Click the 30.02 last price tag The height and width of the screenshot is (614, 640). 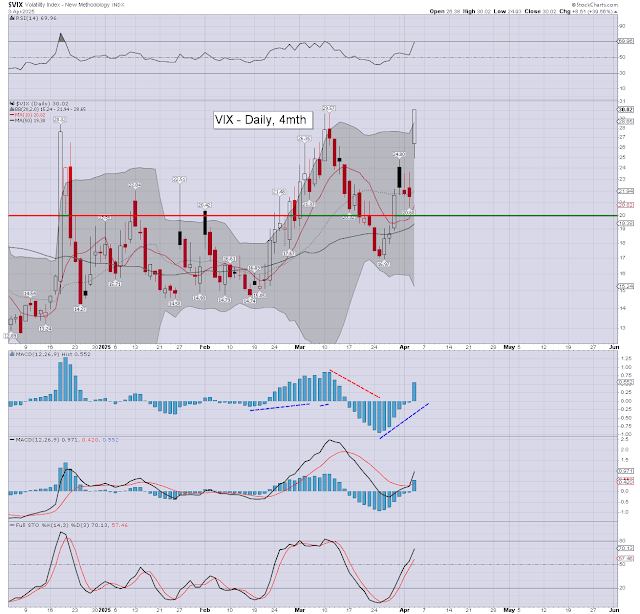626,109
